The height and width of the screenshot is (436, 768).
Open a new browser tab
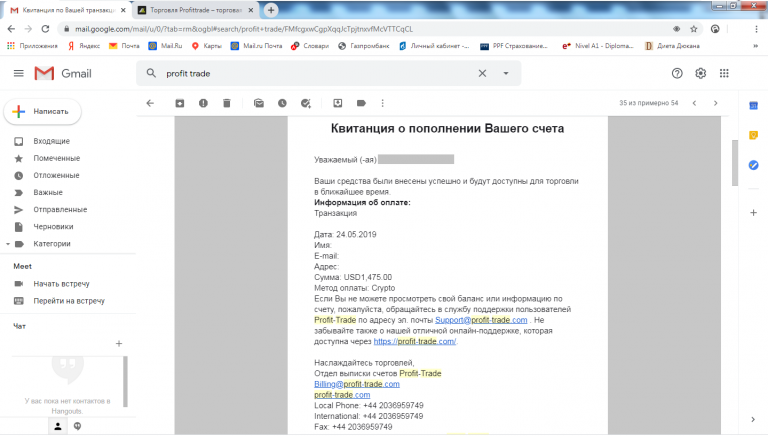(x=270, y=10)
